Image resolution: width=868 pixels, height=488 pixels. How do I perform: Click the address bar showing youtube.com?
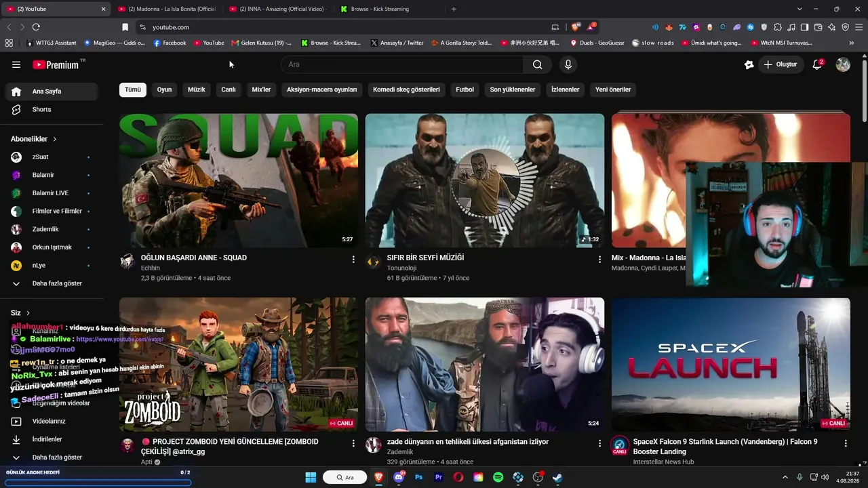[x=342, y=27]
